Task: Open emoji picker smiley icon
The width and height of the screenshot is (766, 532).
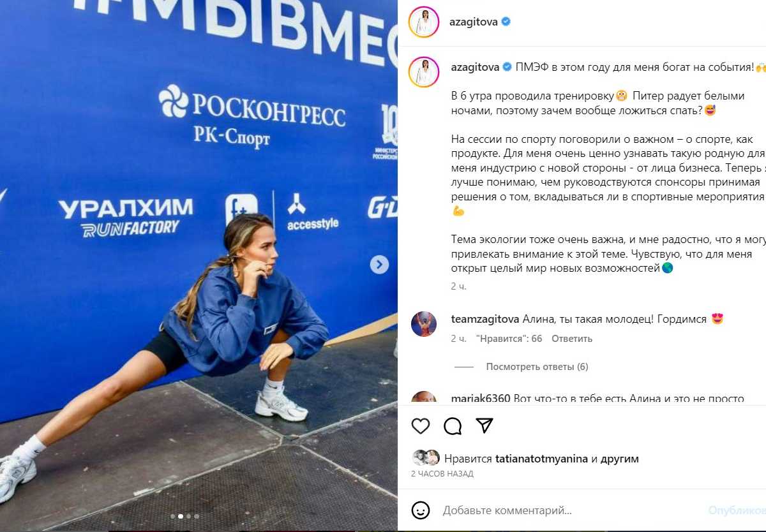Action: click(420, 510)
